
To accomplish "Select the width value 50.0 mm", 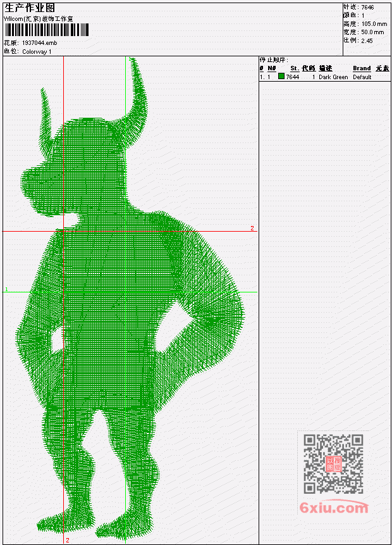I will [372, 32].
